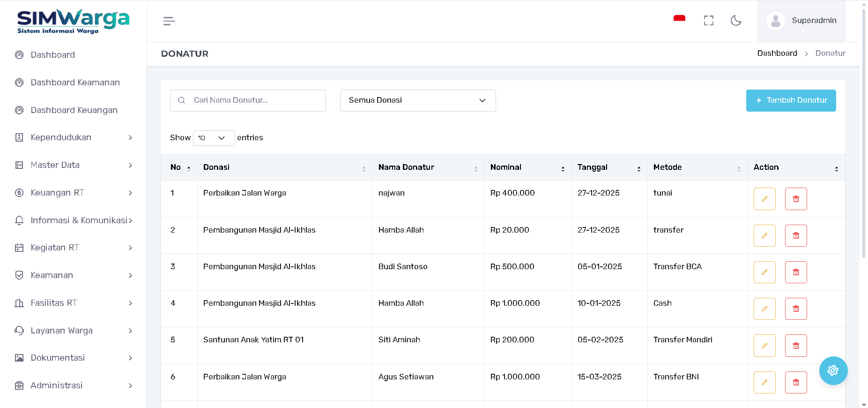The width and height of the screenshot is (868, 408).
Task: Click the hamburger sidebar toggle icon
Action: pyautogui.click(x=169, y=21)
